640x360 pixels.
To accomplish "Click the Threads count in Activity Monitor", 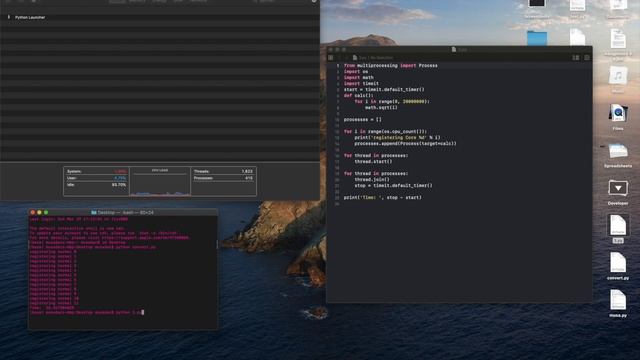I will pos(247,171).
